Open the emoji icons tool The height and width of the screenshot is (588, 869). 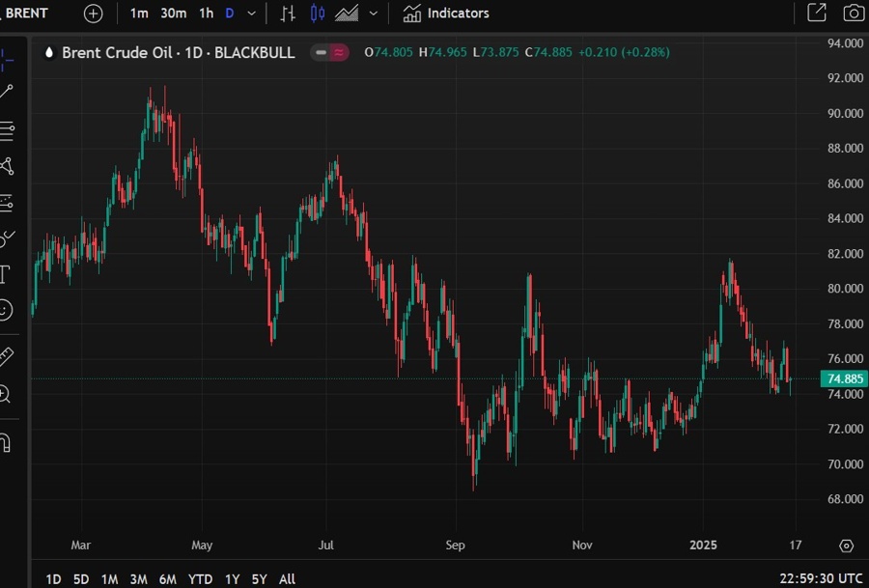[x=6, y=310]
